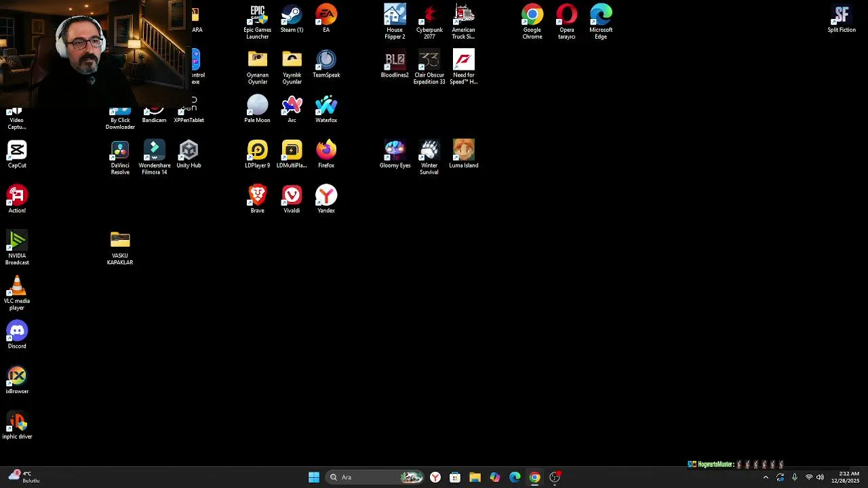This screenshot has width=868, height=488.
Task: Open Wondershare Filmora 14 shortcut
Action: [x=155, y=157]
